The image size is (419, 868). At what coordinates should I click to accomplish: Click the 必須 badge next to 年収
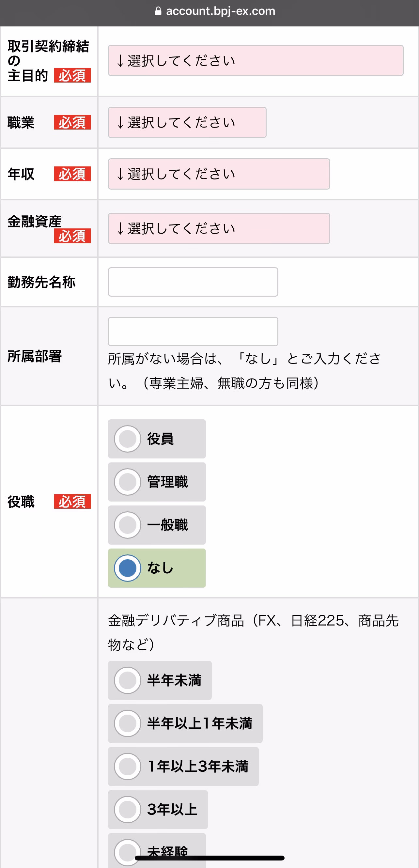pos(72,174)
